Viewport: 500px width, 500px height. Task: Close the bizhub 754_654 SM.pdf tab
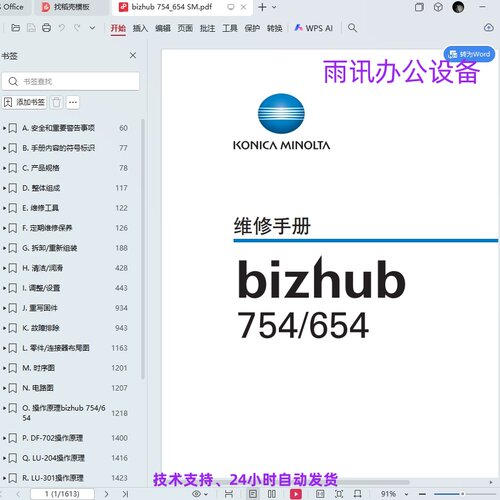point(244,7)
